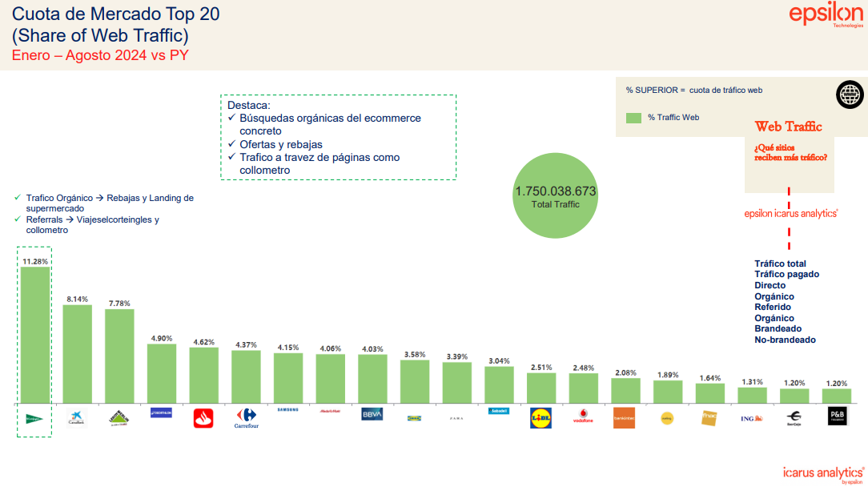Click the 1.89% value label

[668, 375]
